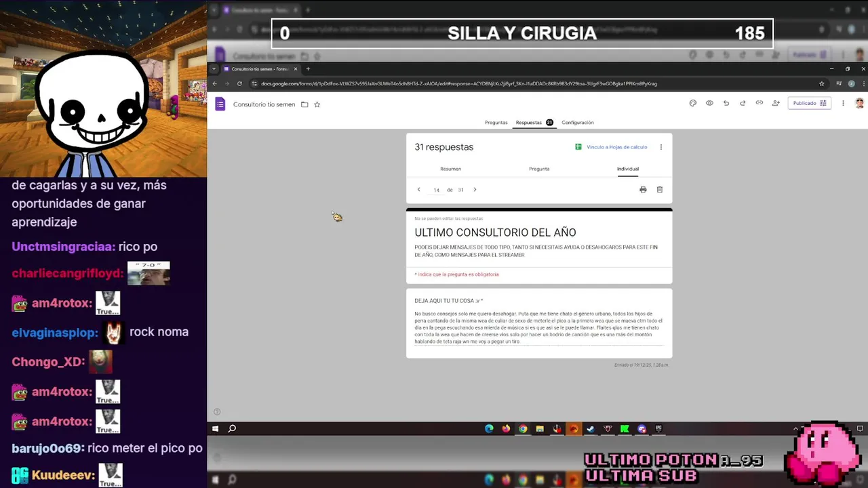Screen dimensions: 868x488
Task: Click the form title Consultorio tio semen
Action: [264, 104]
